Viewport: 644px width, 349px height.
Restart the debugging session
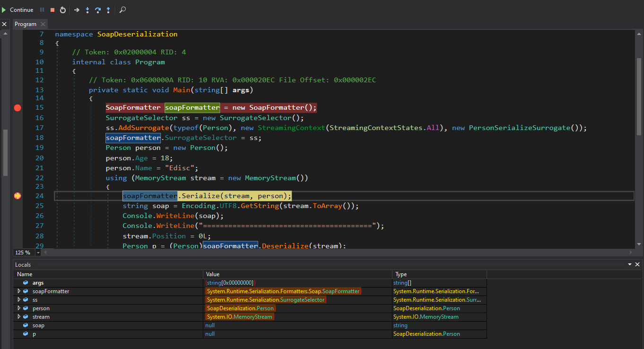(x=62, y=10)
